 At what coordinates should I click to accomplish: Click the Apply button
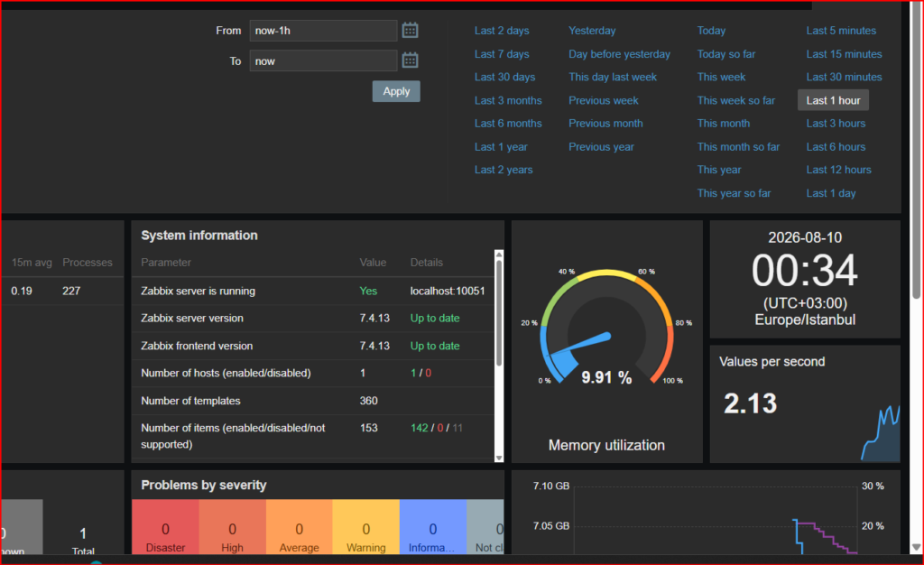[396, 91]
